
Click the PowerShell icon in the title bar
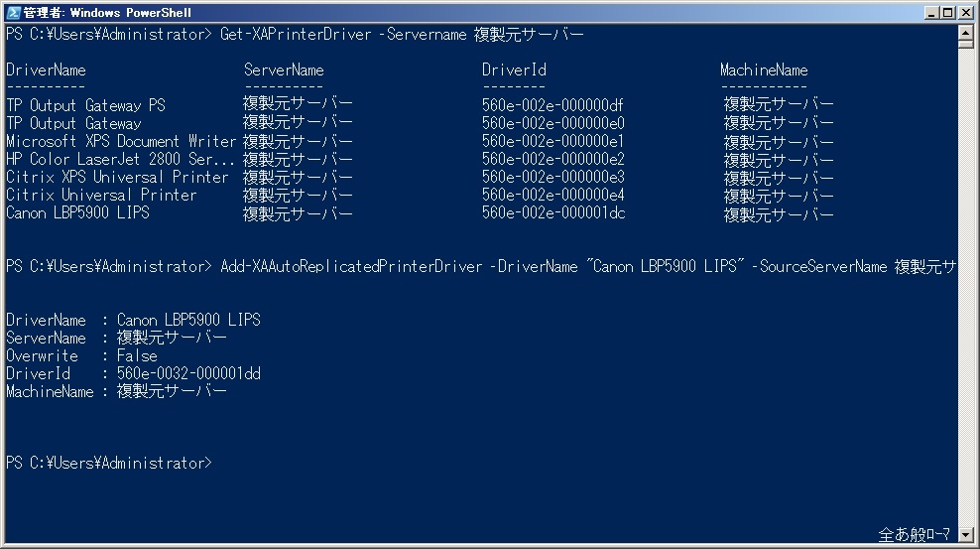tap(13, 12)
